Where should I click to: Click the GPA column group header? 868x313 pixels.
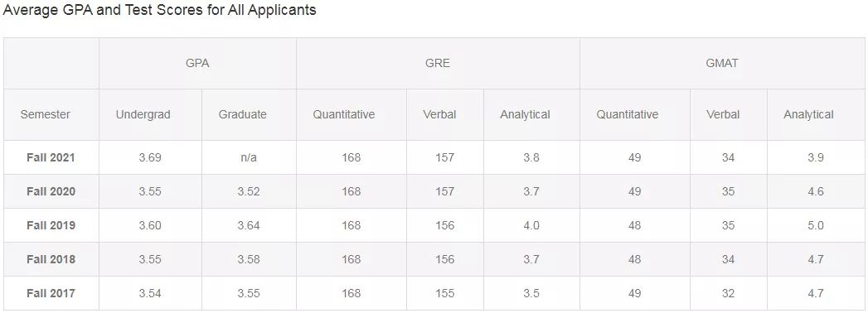[x=197, y=63]
